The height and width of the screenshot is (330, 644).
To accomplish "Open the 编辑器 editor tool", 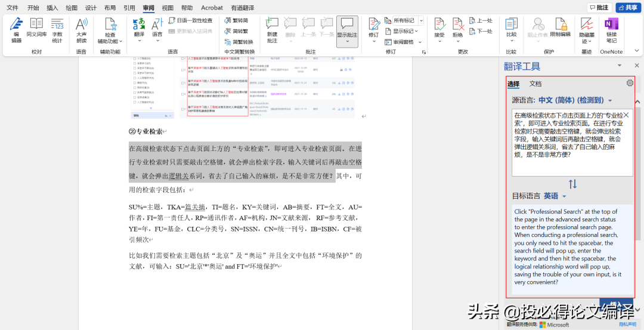I will click(x=17, y=30).
